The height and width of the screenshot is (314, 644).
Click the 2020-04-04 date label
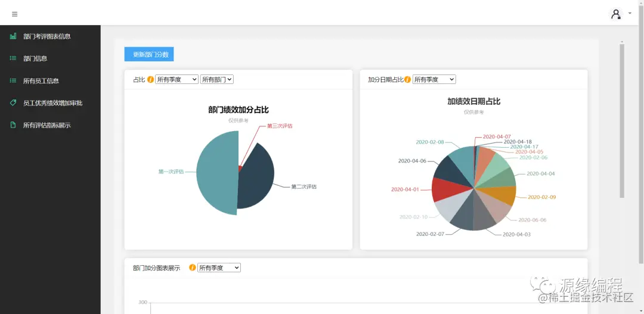[541, 173]
